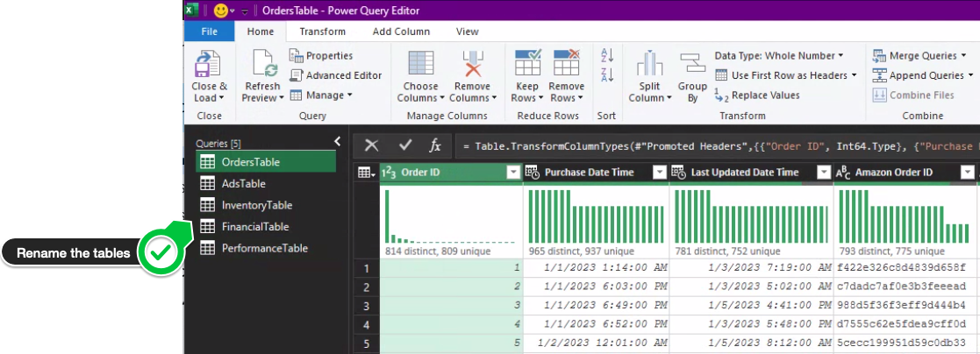Click the fx formula icon
Screen dimensions: 980x354
pyautogui.click(x=435, y=145)
